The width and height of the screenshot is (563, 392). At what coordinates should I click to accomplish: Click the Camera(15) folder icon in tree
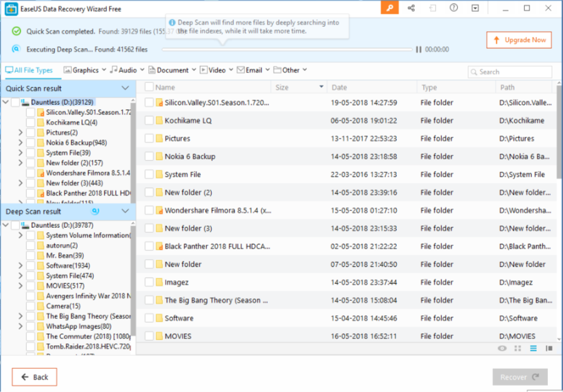pyautogui.click(x=41, y=306)
